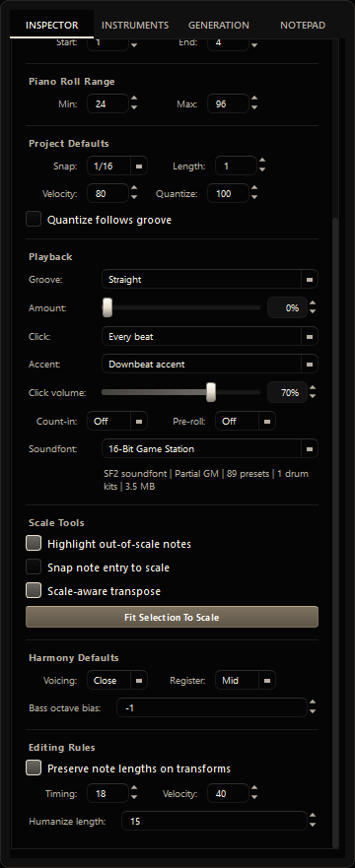Screen dimensions: 355x868
Task: Click the Bass octave bias field
Action: tap(212, 707)
